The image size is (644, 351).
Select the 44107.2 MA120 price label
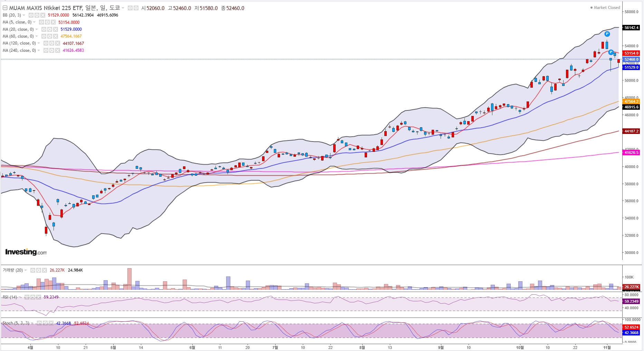[x=631, y=131]
